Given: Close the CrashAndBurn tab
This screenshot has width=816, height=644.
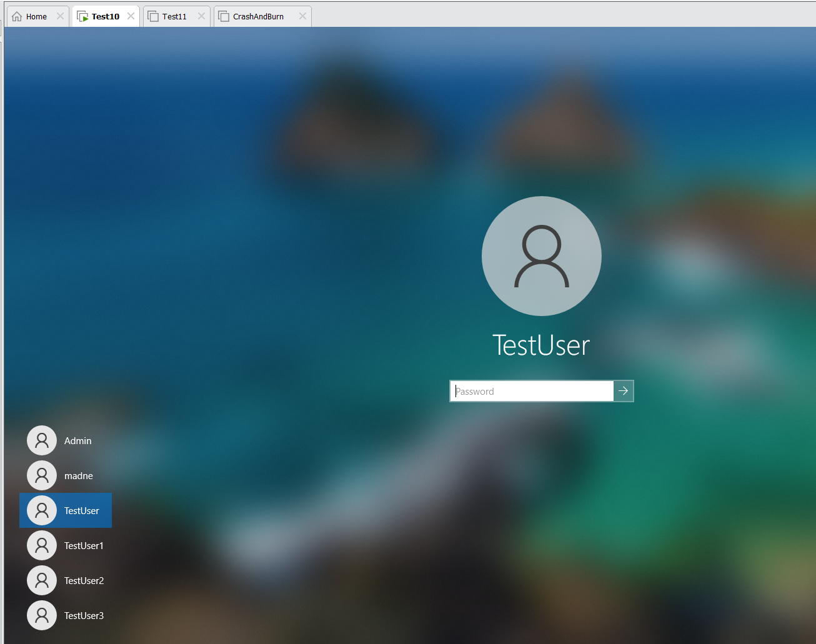Looking at the screenshot, I should pos(302,16).
